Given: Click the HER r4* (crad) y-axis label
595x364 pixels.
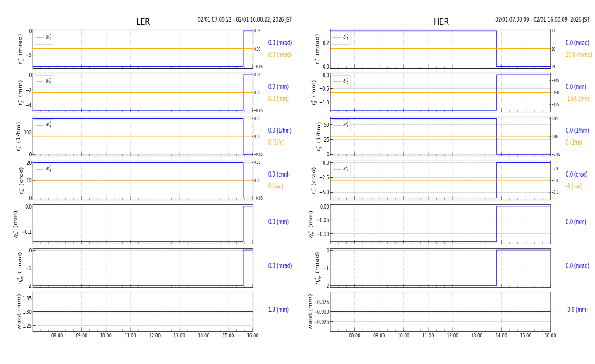Looking at the screenshot, I should tap(314, 180).
